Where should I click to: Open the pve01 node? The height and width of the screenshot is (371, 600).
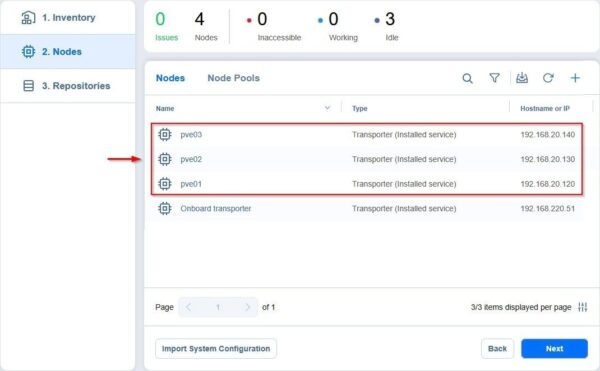[191, 184]
